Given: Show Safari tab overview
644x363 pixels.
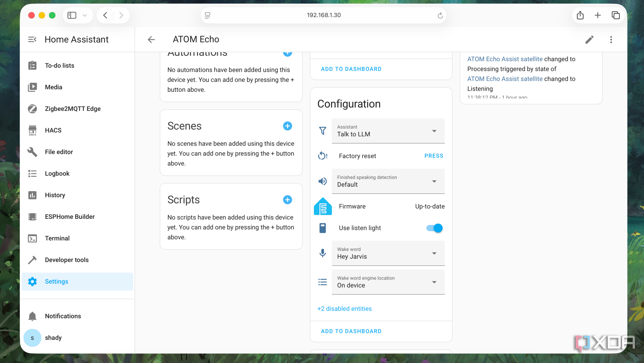Looking at the screenshot, I should 615,15.
